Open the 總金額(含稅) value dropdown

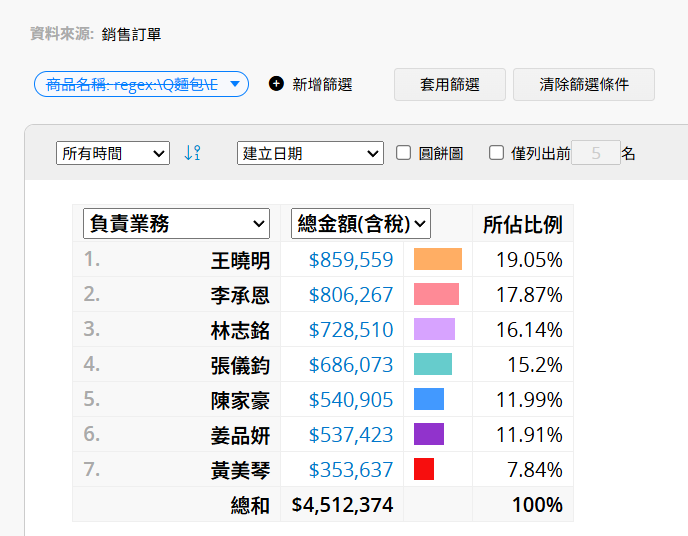tap(361, 224)
